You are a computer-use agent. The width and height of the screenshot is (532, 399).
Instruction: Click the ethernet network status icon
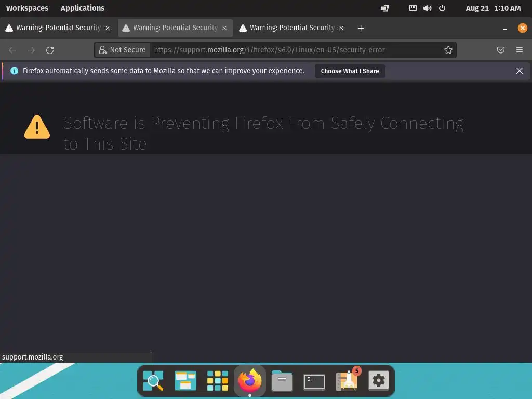click(413, 8)
